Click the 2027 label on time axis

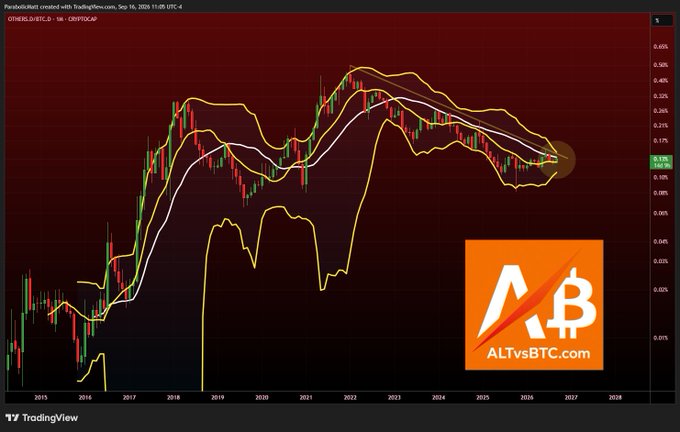[571, 398]
